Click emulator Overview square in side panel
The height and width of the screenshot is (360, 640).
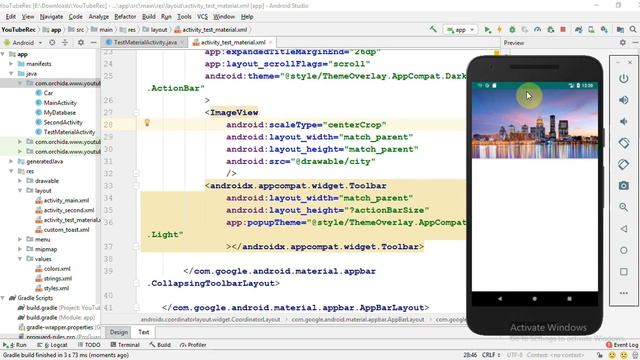pyautogui.click(x=623, y=272)
